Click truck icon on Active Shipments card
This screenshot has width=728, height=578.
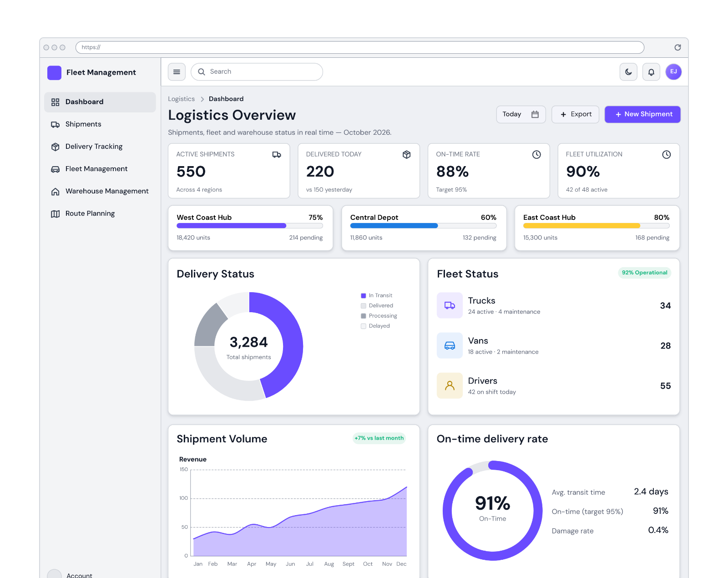point(277,155)
